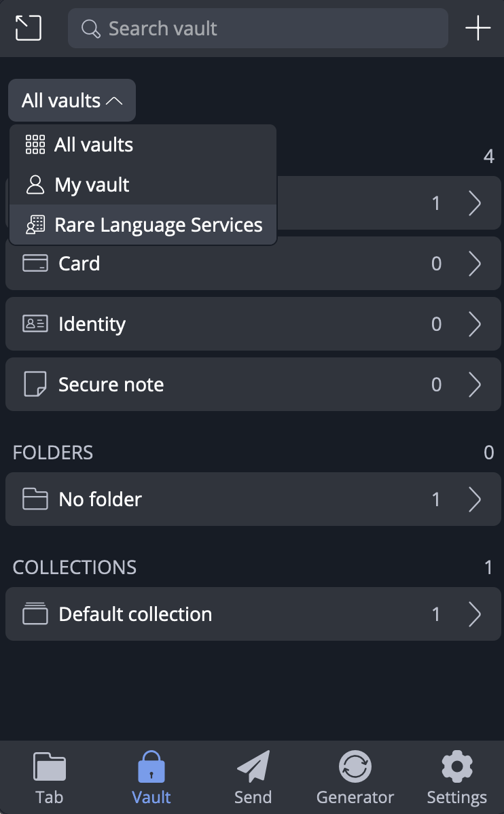The image size is (504, 814).
Task: Expand the Identity category chevron
Action: 475,324
